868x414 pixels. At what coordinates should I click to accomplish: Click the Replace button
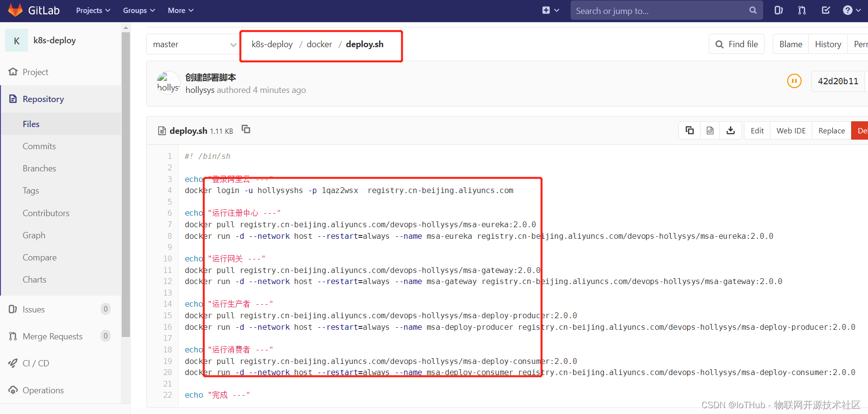click(x=831, y=130)
